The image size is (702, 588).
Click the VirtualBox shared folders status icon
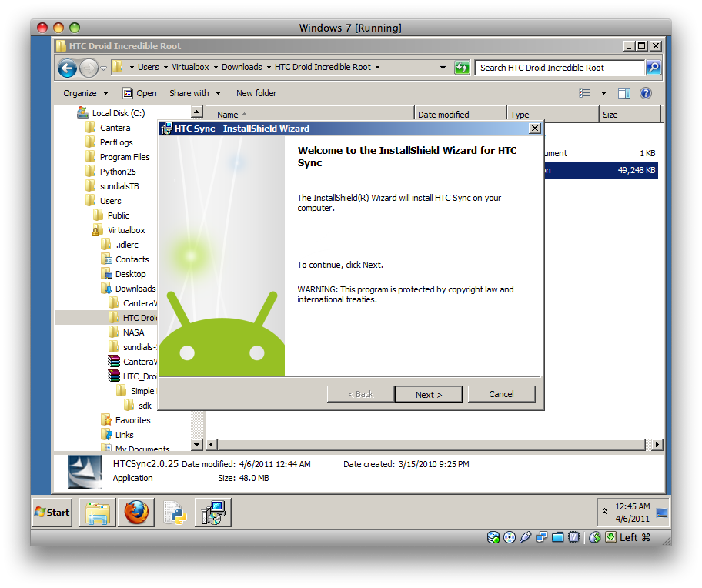558,537
